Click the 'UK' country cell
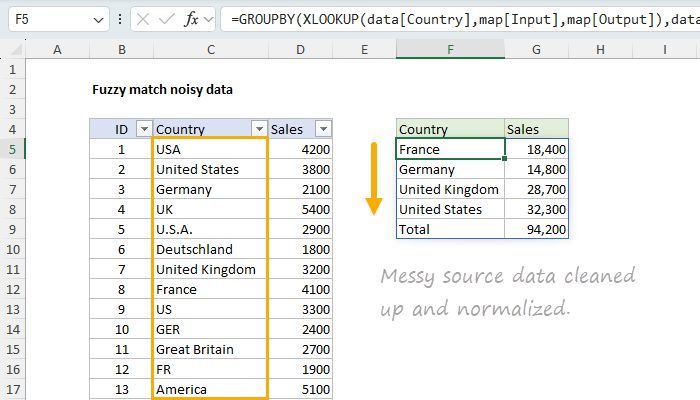Image resolution: width=700 pixels, height=400 pixels. coord(210,209)
